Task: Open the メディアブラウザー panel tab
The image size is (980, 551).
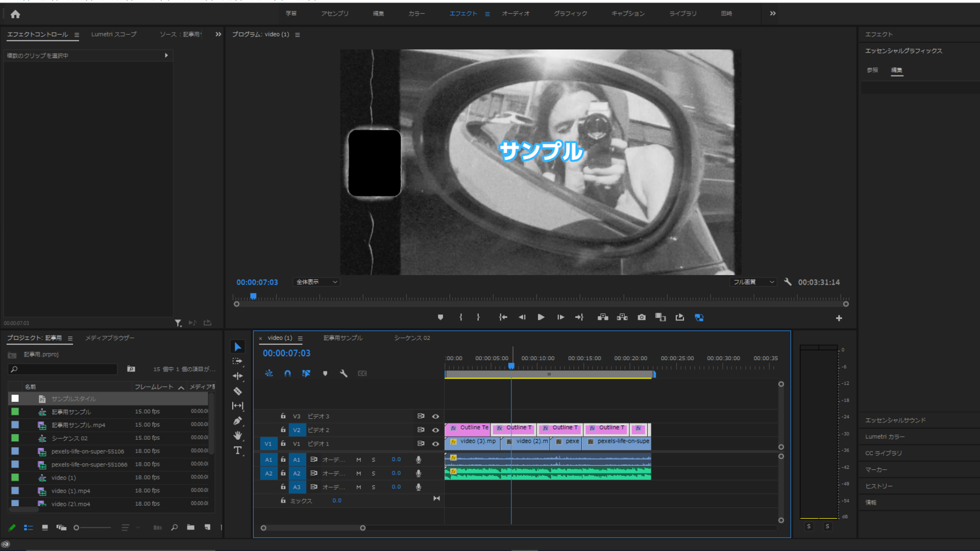Action: tap(110, 338)
